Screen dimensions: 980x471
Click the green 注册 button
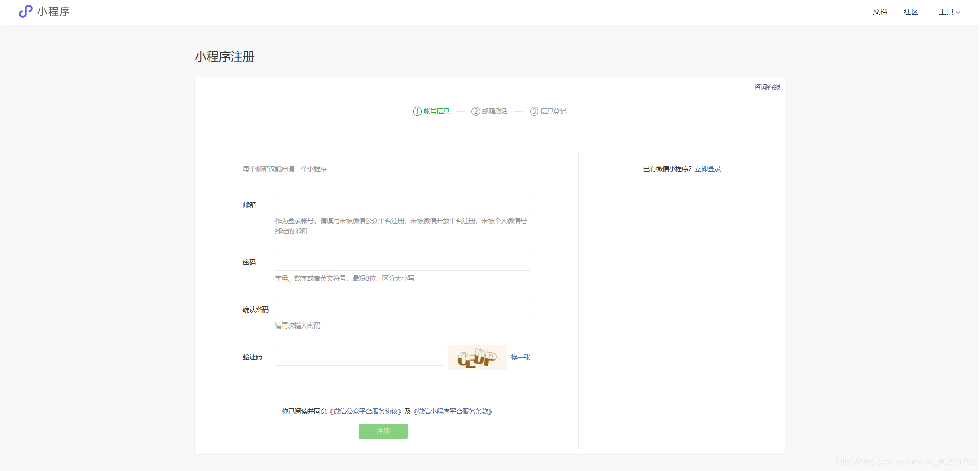tap(383, 431)
